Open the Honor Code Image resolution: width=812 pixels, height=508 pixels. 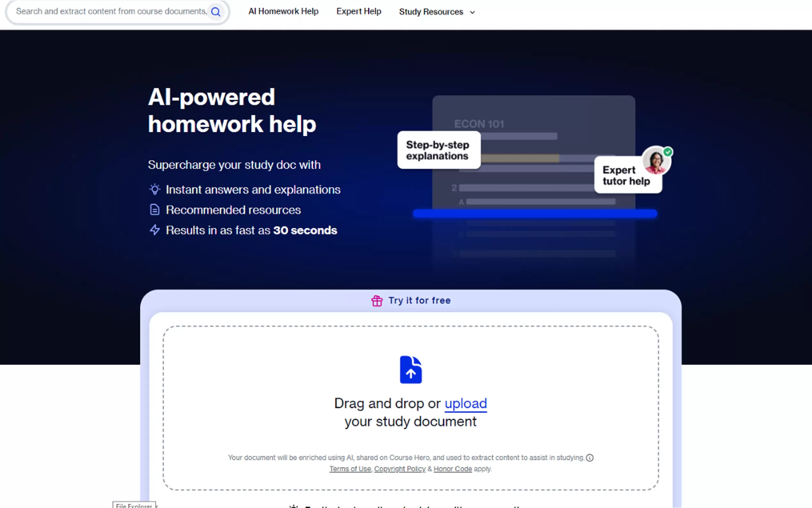(452, 469)
